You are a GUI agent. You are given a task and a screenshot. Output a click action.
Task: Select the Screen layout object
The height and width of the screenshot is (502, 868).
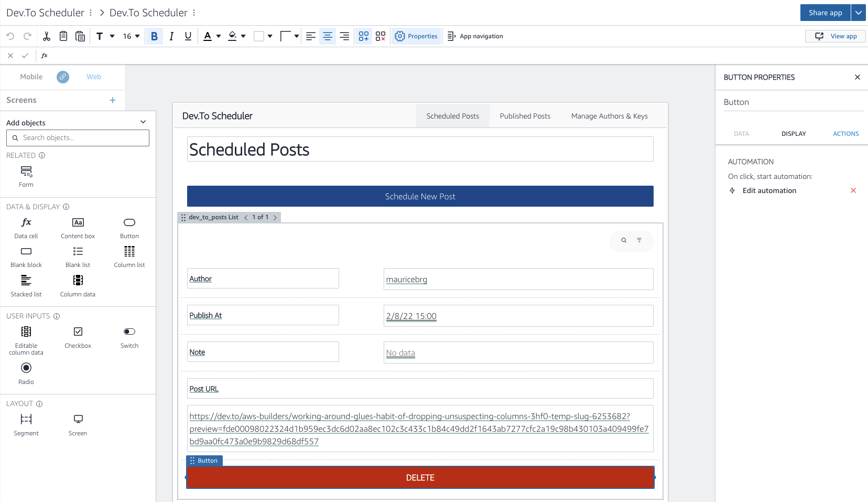pos(78,425)
